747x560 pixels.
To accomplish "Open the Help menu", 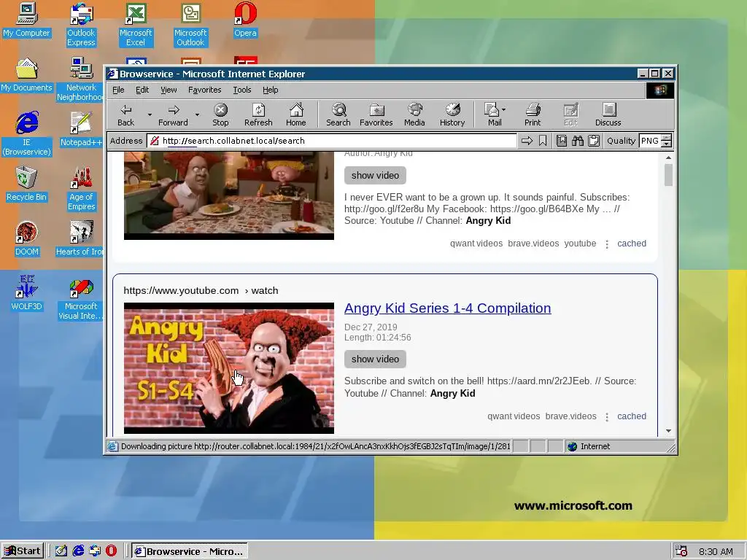I will [x=270, y=90].
